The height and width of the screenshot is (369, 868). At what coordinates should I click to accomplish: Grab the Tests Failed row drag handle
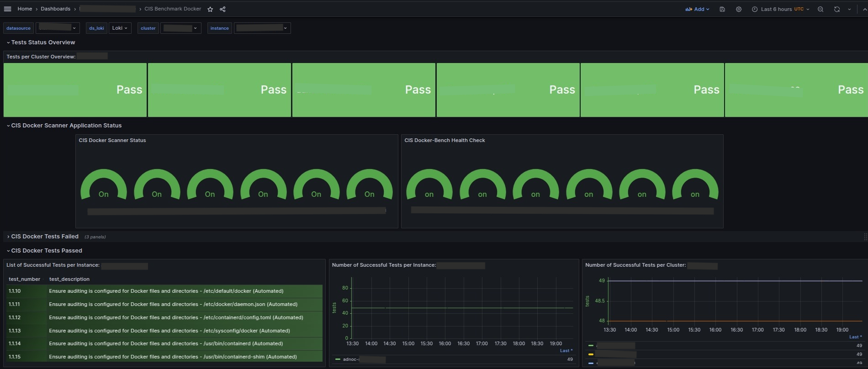[865, 237]
